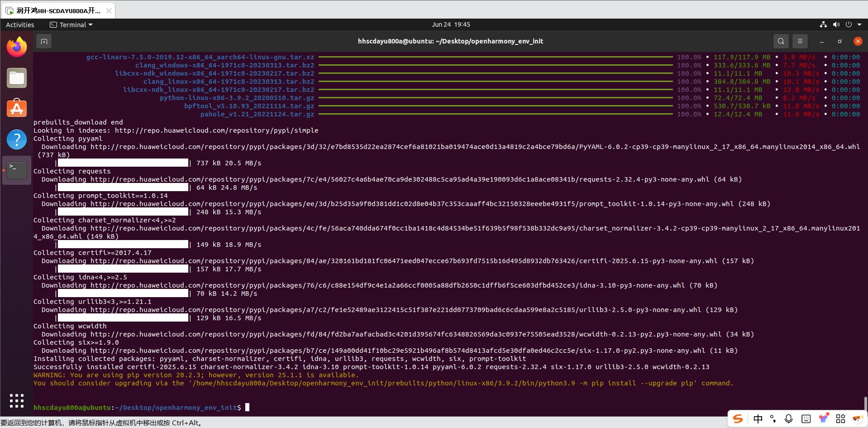Screen dimensions: 868x428
Task: Click the bpftool_v5.10.93 tar.gz filename
Action: [x=249, y=106]
